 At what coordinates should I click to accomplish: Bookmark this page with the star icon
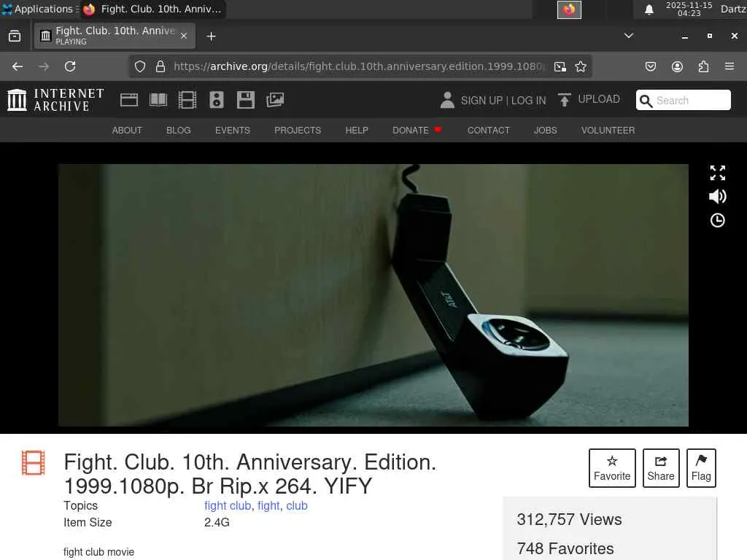[580, 66]
